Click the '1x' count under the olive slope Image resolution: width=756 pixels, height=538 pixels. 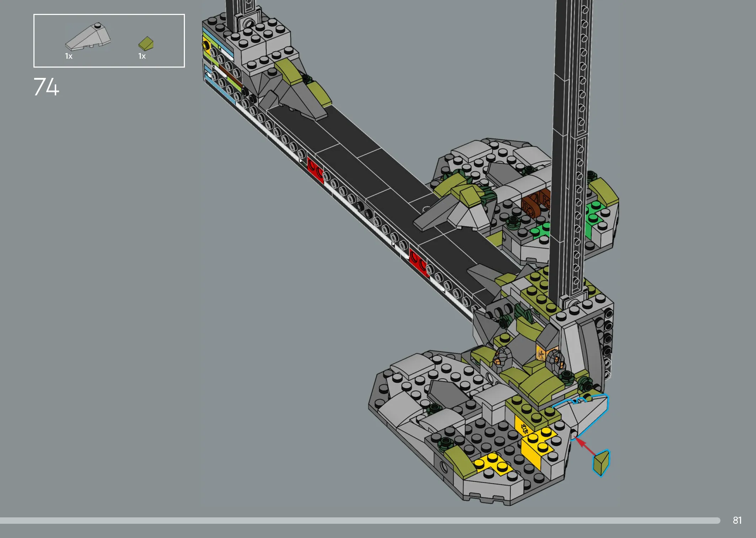point(142,56)
